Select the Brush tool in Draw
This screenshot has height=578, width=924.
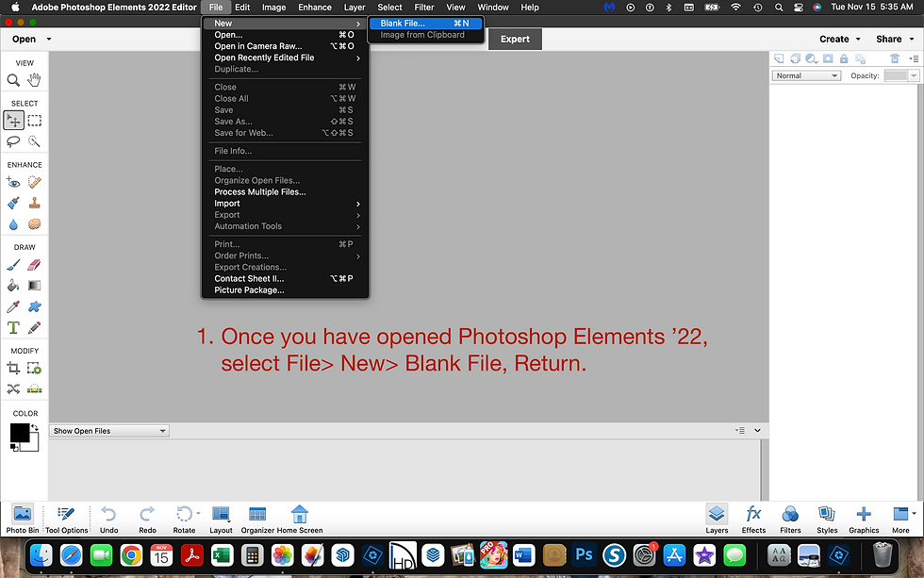point(13,265)
